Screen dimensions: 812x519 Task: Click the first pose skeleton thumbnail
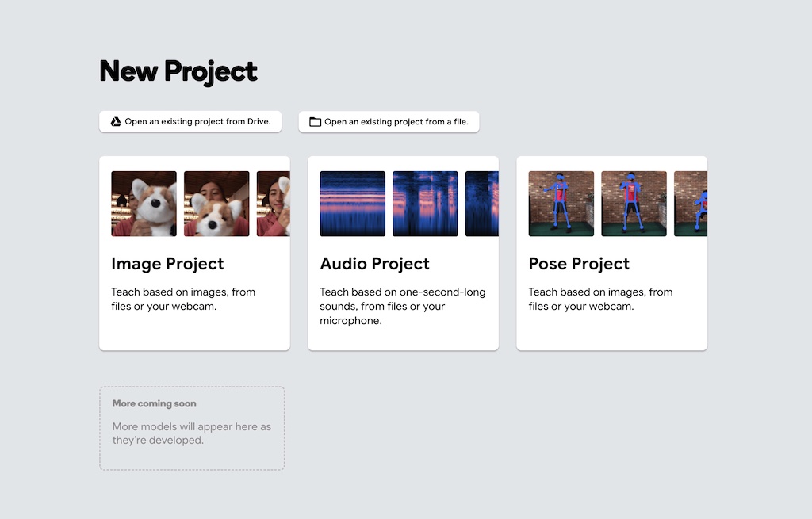(561, 204)
